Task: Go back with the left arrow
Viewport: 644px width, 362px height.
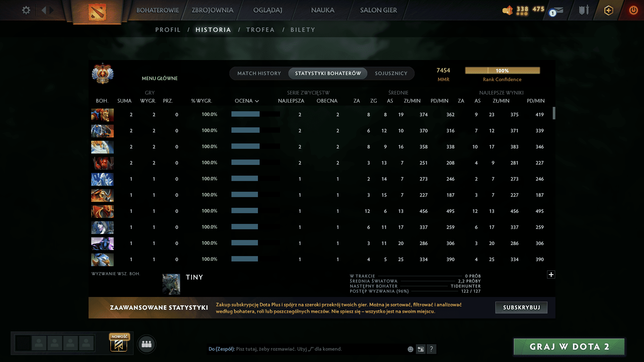Action: (x=44, y=10)
